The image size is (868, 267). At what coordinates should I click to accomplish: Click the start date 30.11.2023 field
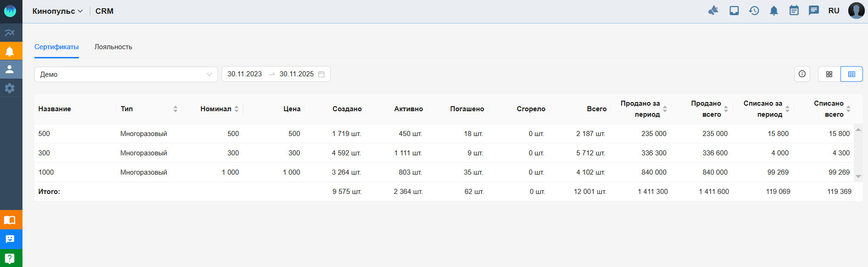(245, 74)
